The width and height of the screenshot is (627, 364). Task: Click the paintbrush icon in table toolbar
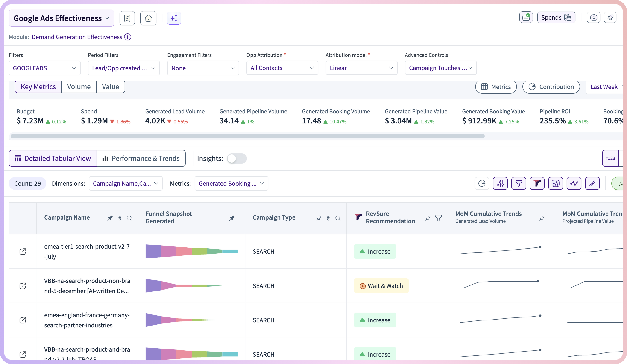click(592, 183)
